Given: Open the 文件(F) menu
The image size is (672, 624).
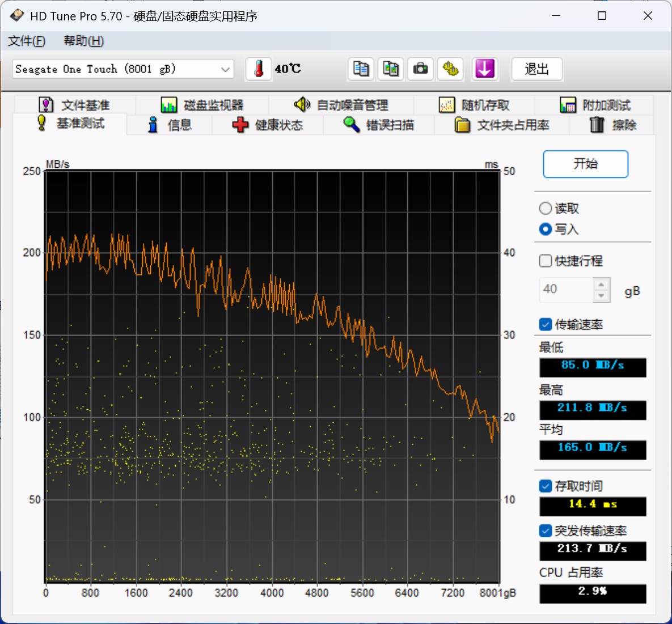Looking at the screenshot, I should 27,41.
